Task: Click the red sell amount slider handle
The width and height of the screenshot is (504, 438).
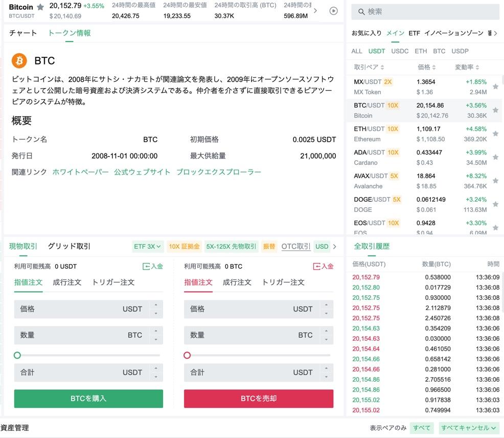Action: click(187, 355)
